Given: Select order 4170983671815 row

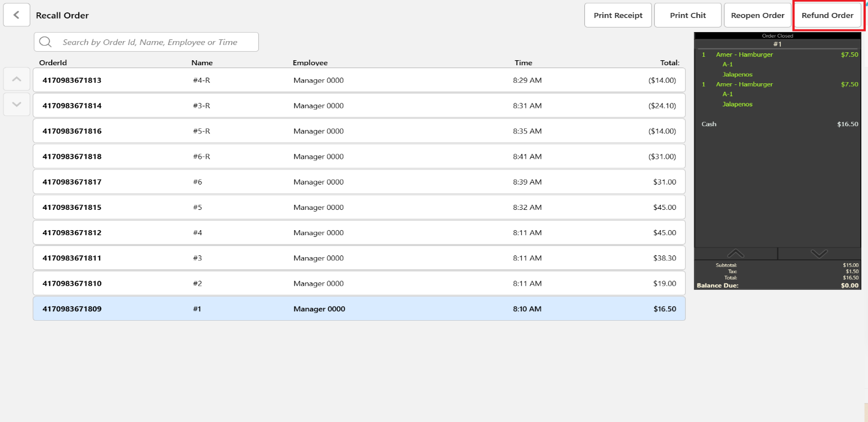Looking at the screenshot, I should 359,207.
